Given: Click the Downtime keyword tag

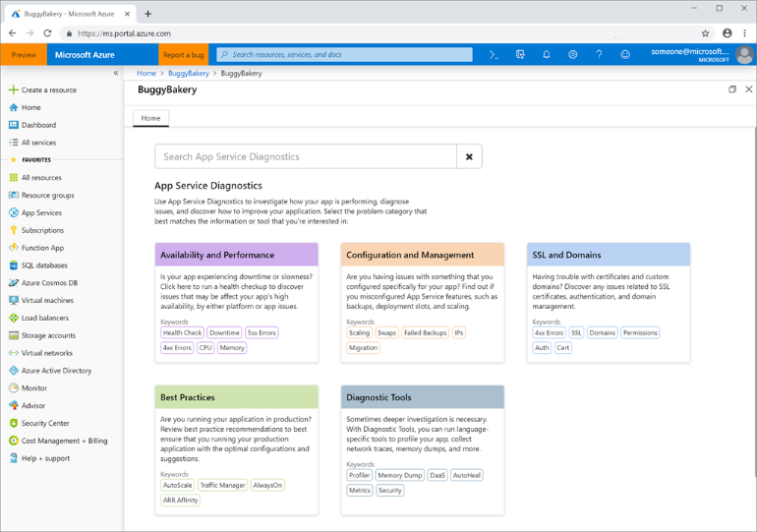Looking at the screenshot, I should [224, 332].
